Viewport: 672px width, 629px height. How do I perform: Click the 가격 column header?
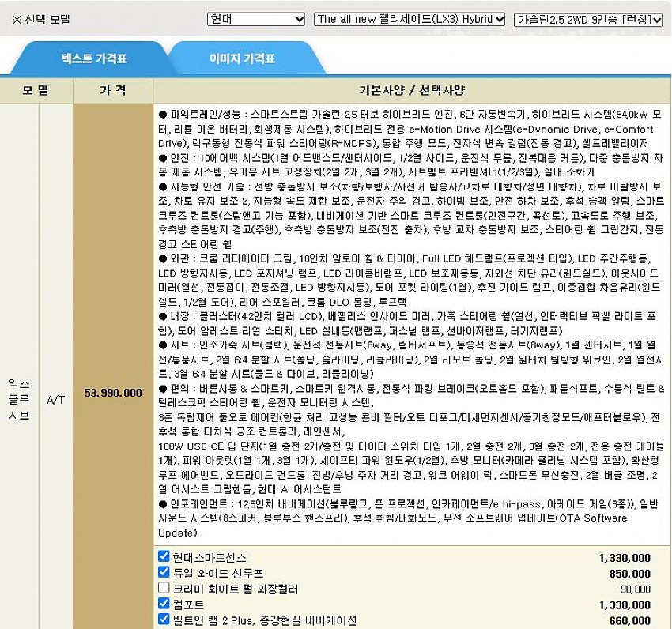coord(112,89)
